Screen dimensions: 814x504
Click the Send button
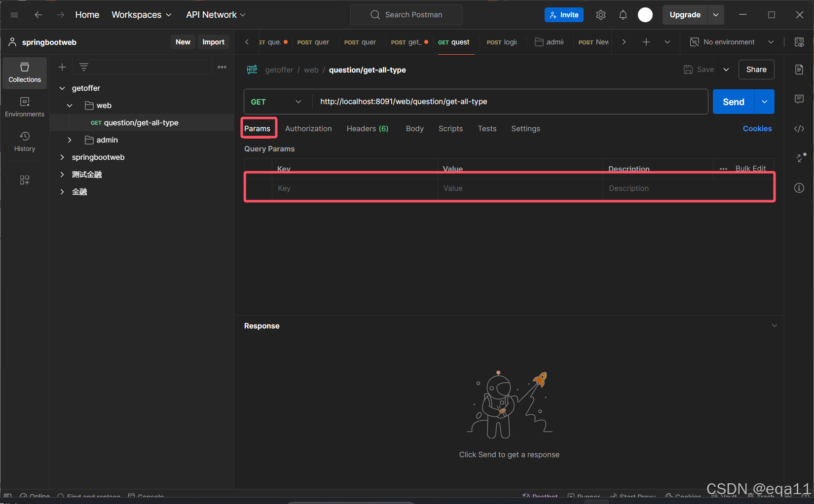coord(733,102)
